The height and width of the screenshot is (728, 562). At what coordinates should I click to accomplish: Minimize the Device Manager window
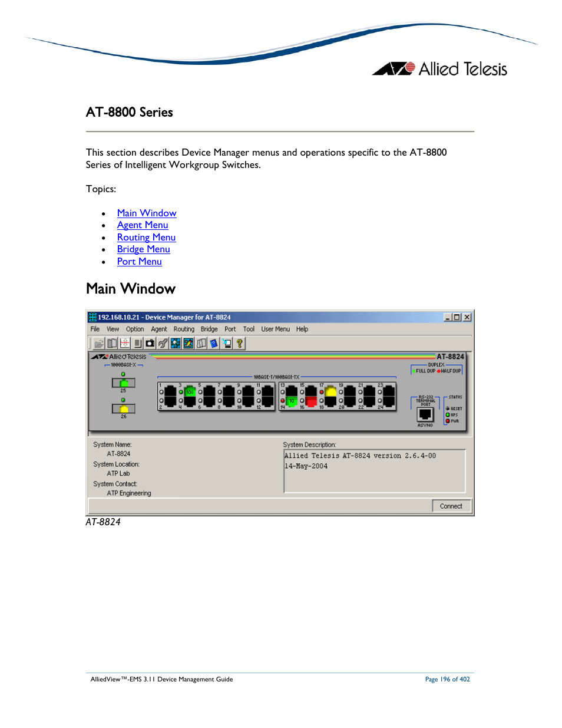(x=448, y=317)
